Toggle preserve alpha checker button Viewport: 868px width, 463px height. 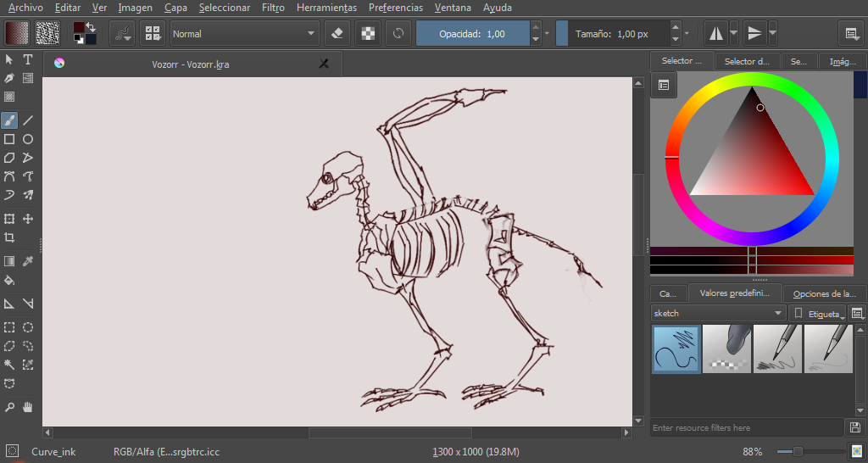(x=368, y=34)
